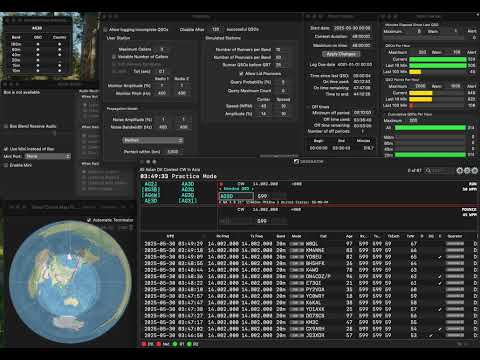Open the Perfect propagation model dropdown
The width and height of the screenshot is (480, 360).
[x=153, y=140]
